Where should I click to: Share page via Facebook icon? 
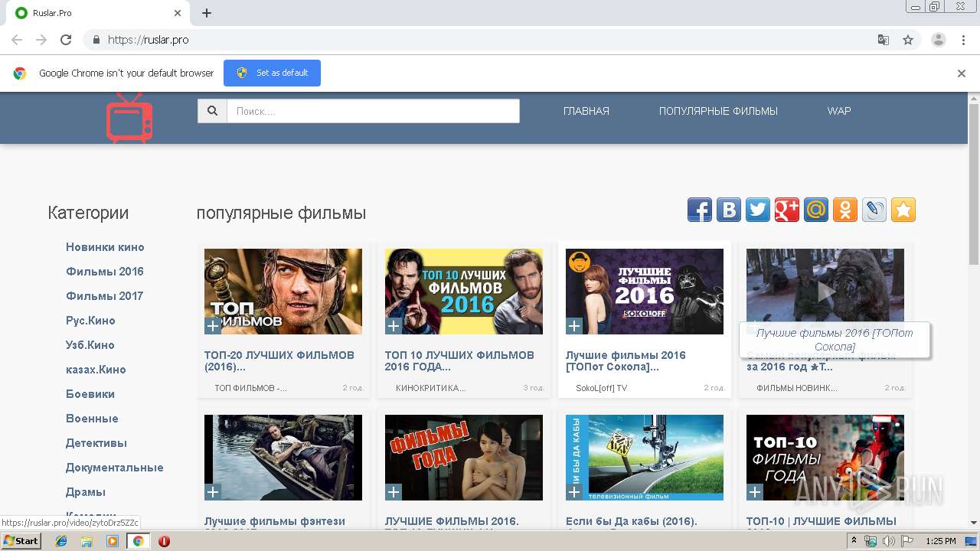point(700,210)
